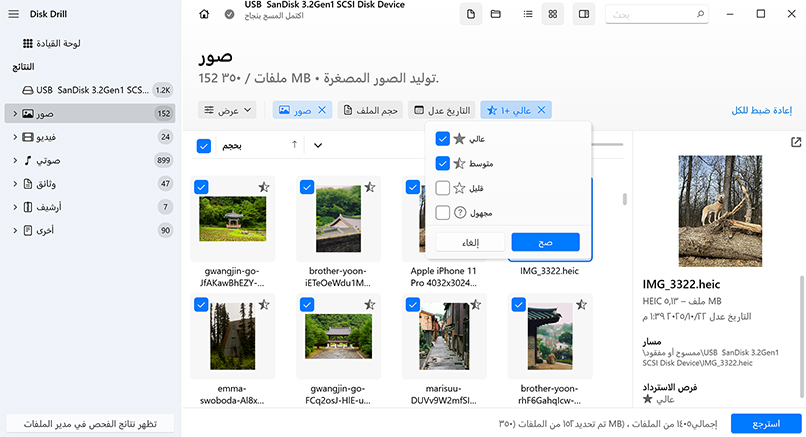This screenshot has height=437, width=806.
Task: Expand the وثائق tree chevron
Action: pos(15,184)
